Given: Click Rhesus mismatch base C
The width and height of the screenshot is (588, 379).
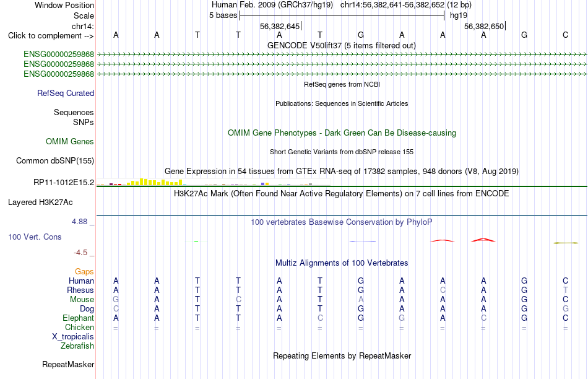Looking at the screenshot, I should coord(443,290).
